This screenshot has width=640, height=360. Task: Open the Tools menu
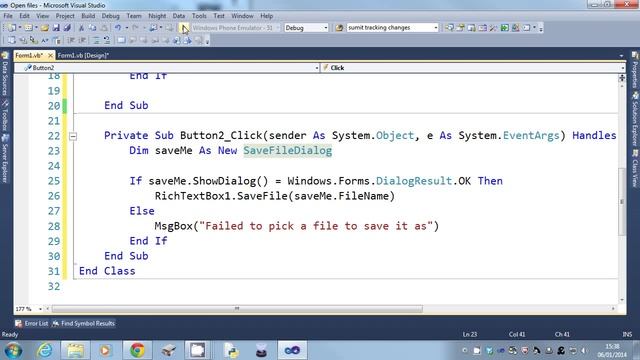(x=199, y=16)
